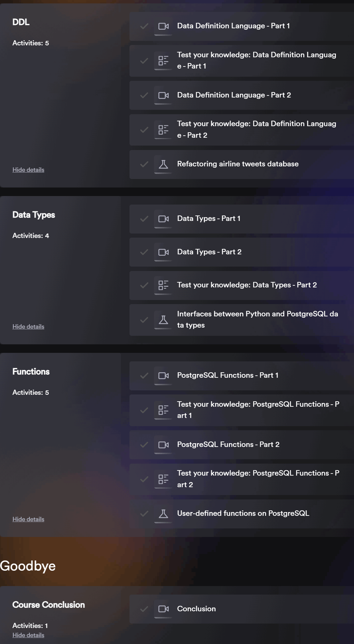Open Interfaces between Python and PostgreSQL data types
Screen dimensions: 354x644
242,320
